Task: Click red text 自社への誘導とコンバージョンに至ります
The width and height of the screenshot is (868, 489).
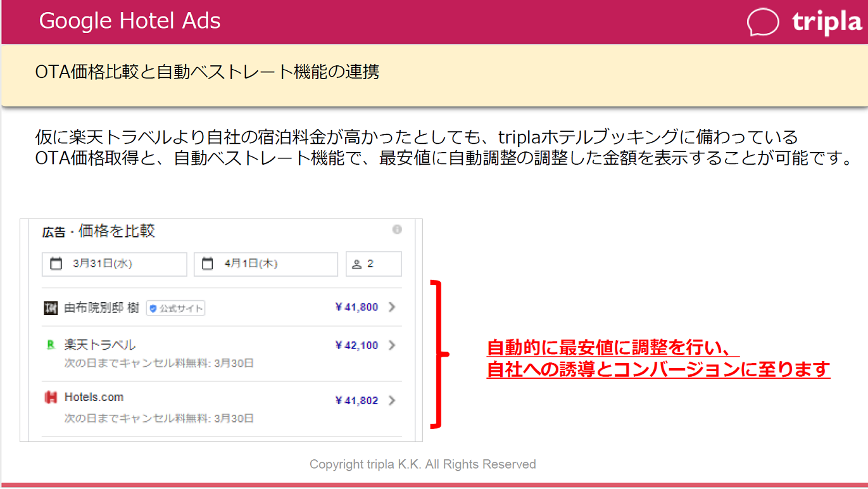Action: point(658,369)
